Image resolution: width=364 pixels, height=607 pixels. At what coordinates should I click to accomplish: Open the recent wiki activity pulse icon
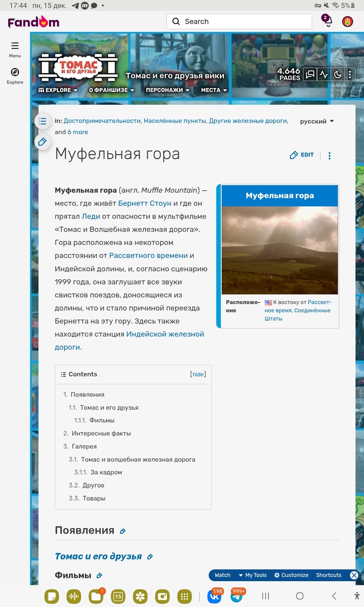click(324, 75)
